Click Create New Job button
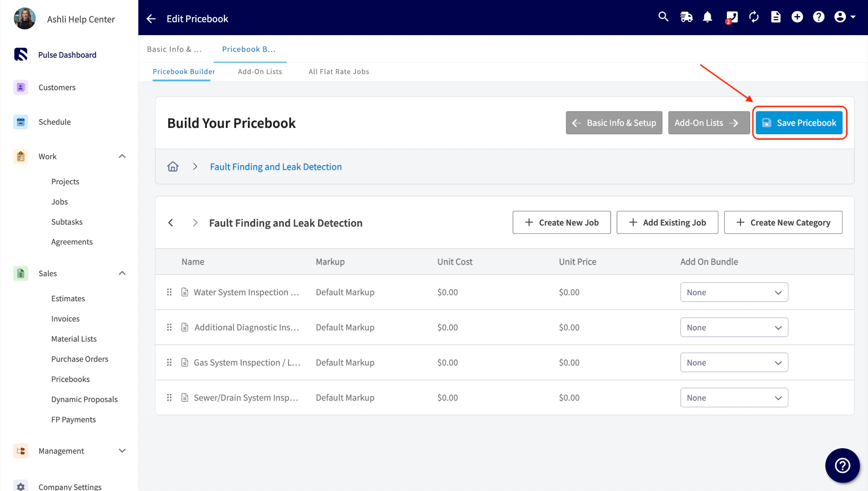This screenshot has height=491, width=868. (562, 222)
